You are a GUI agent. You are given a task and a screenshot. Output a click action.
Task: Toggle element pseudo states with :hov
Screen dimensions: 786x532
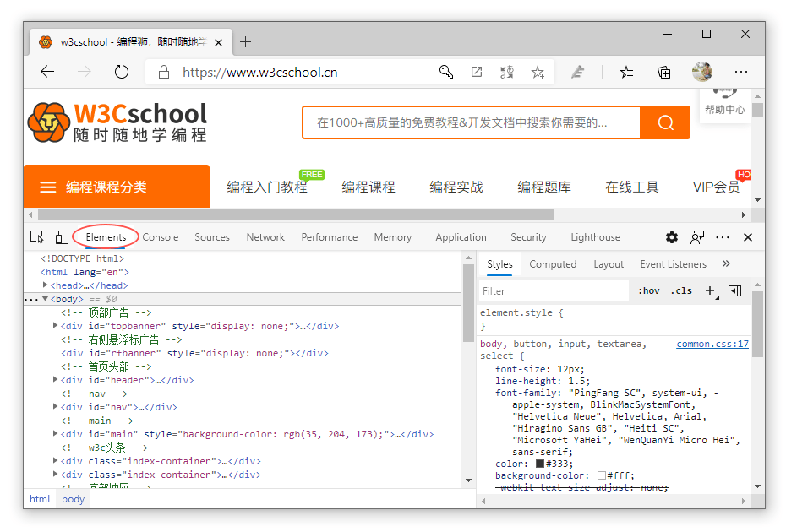pos(649,290)
